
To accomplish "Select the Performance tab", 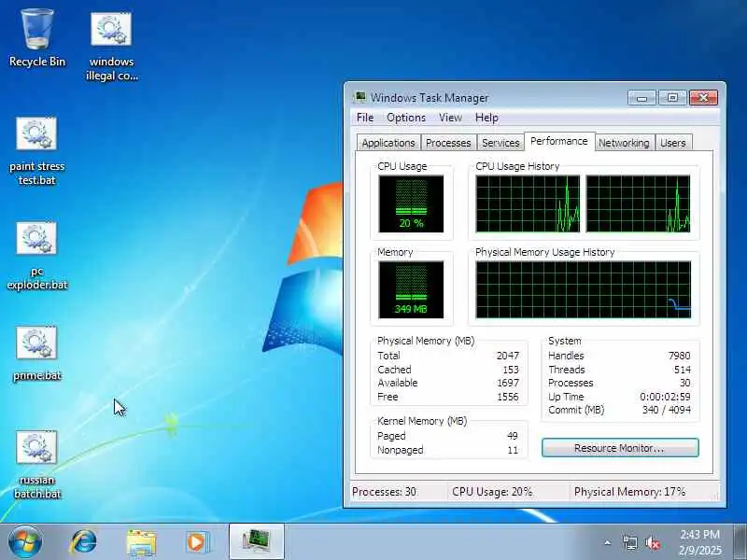I will 559,142.
